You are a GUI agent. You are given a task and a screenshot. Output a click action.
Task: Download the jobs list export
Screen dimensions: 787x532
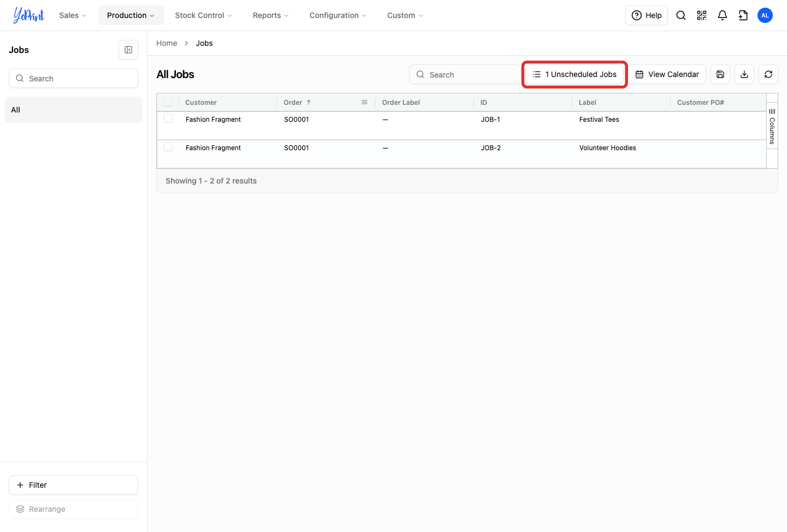pos(744,74)
